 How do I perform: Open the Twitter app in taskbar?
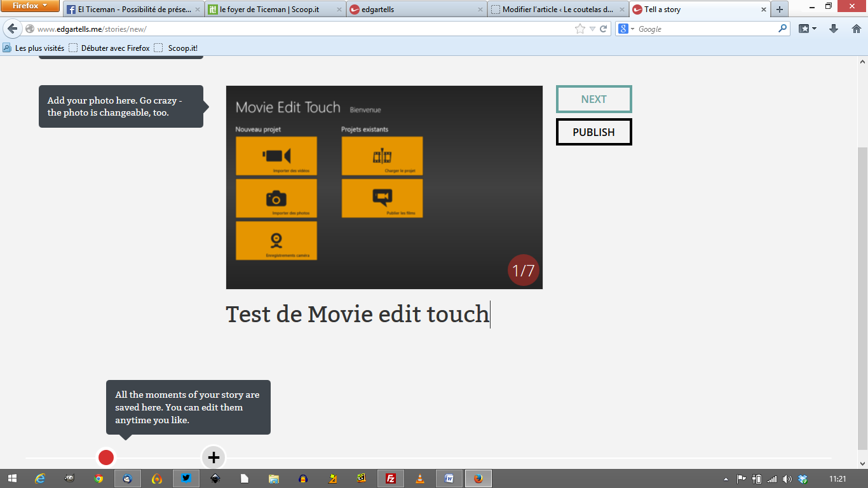(186, 478)
